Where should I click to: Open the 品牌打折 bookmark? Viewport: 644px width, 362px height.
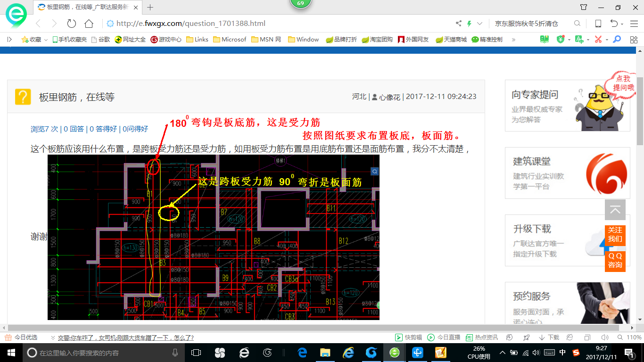(341, 40)
